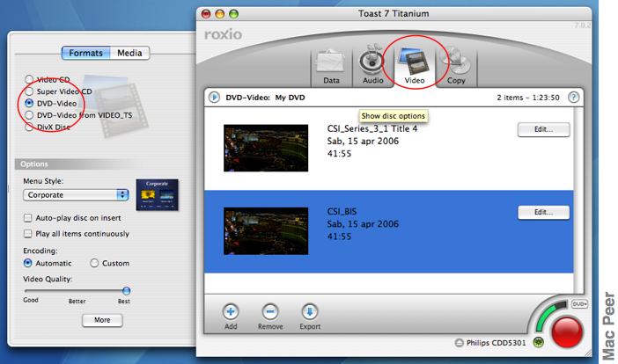Click the video list vertical scrollbar
The image size is (618, 364).
pyautogui.click(x=578, y=200)
